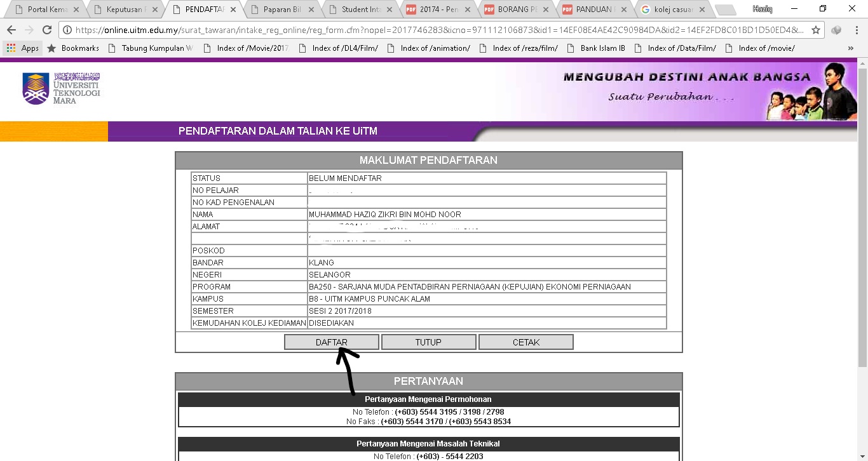
Task: Select the SELANGOR state value
Action: 330,275
